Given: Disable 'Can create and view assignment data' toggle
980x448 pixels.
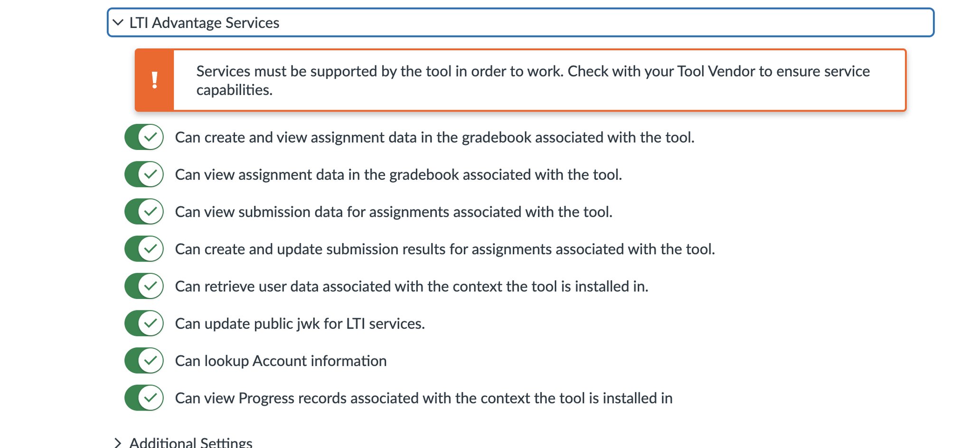Looking at the screenshot, I should click(144, 138).
